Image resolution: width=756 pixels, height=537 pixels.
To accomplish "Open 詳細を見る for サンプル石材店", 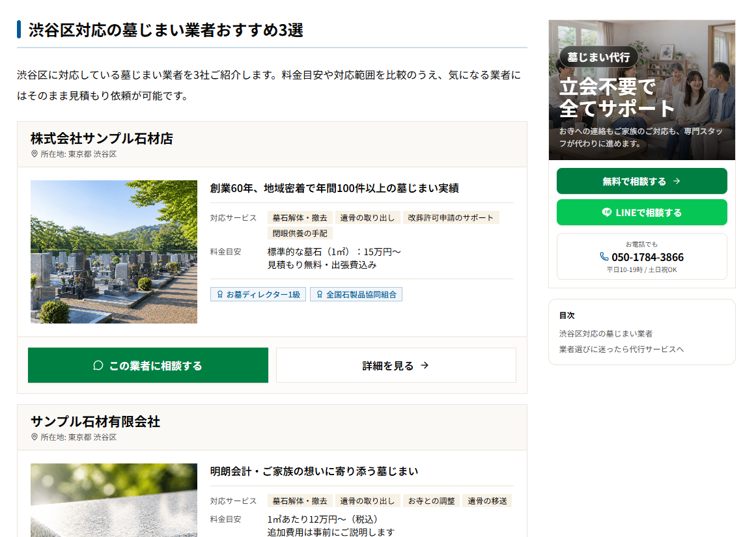I will (x=396, y=365).
